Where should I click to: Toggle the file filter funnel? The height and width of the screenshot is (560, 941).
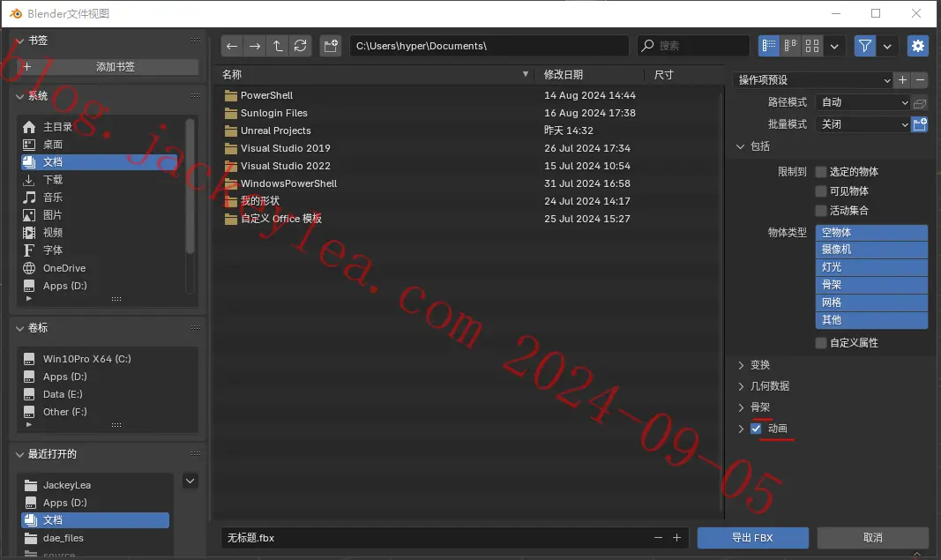865,46
